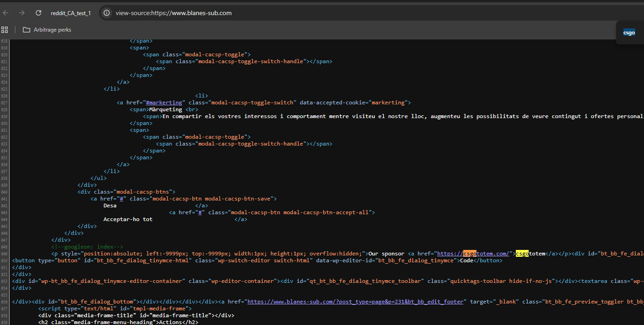Click the green googleon: index comment
The width and height of the screenshot is (644, 325).
tap(87, 247)
